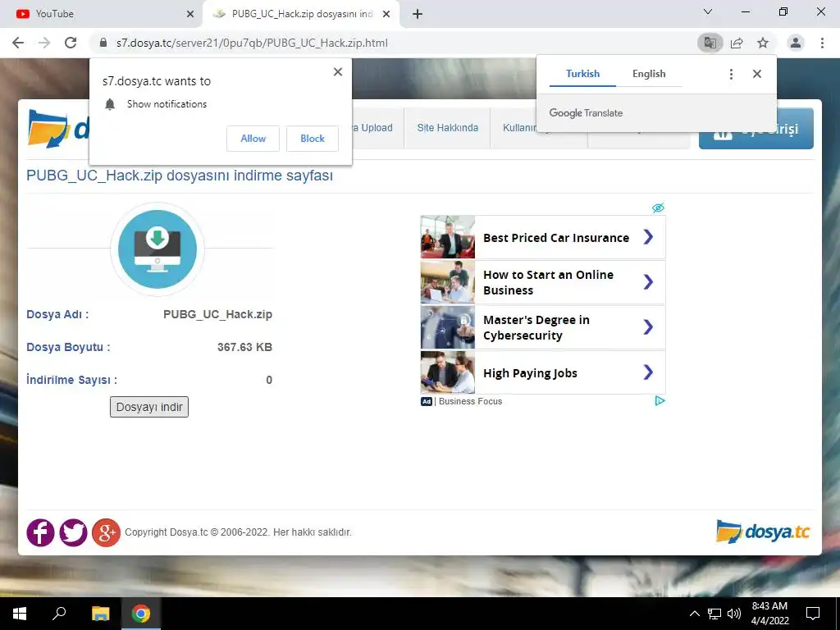Screen dimensions: 840x630
Task: Open Chrome's three-dot menu
Action: [822, 43]
